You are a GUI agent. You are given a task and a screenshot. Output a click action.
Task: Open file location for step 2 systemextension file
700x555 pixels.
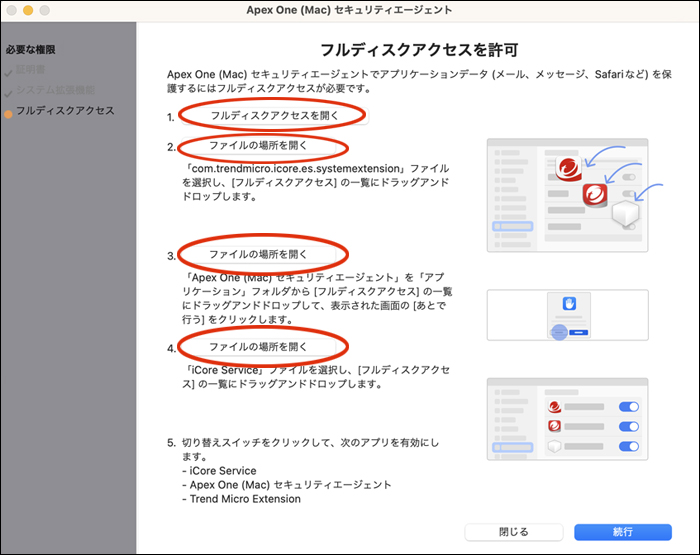point(258,146)
